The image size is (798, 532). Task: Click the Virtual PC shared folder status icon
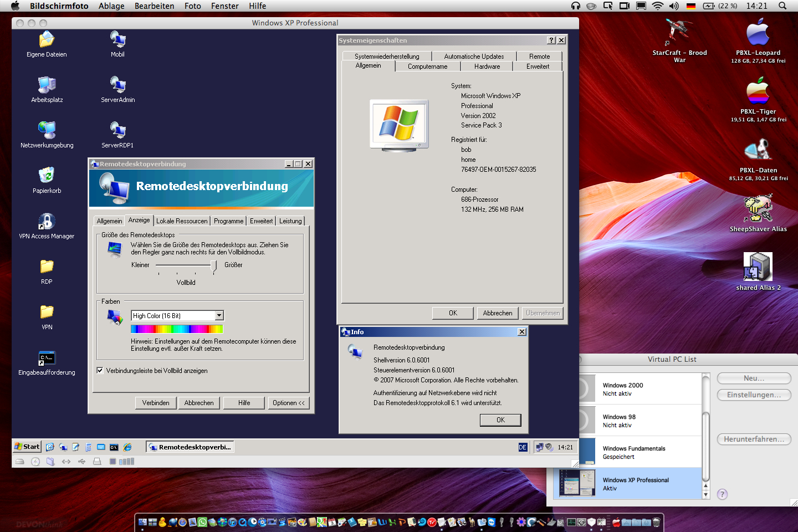coord(50,462)
